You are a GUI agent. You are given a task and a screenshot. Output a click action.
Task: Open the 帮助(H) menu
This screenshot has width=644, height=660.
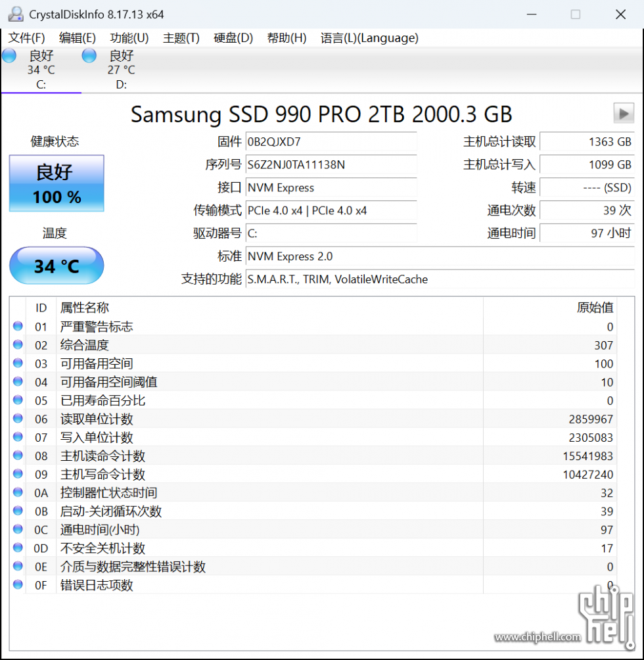pos(287,38)
